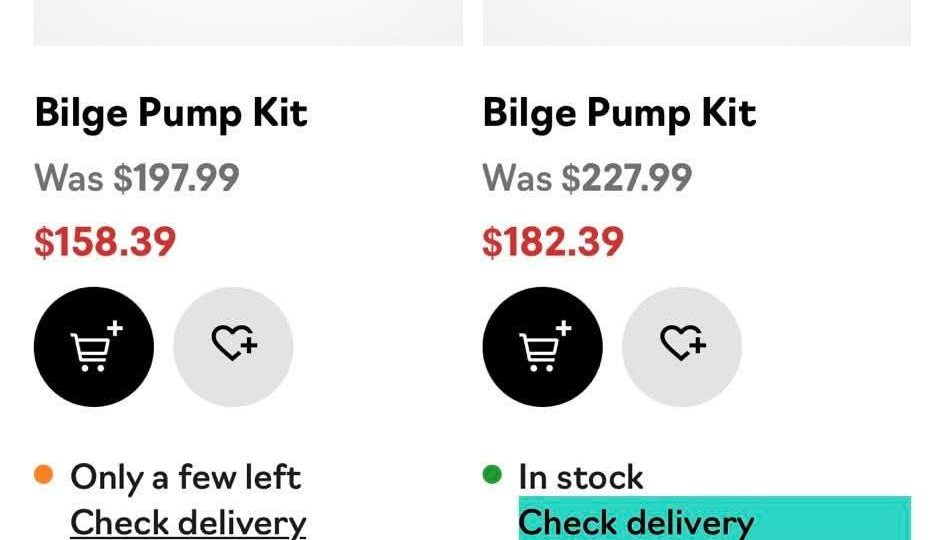Save the $182.39 kit to wishlist
The image size is (945, 540).
[x=682, y=347]
